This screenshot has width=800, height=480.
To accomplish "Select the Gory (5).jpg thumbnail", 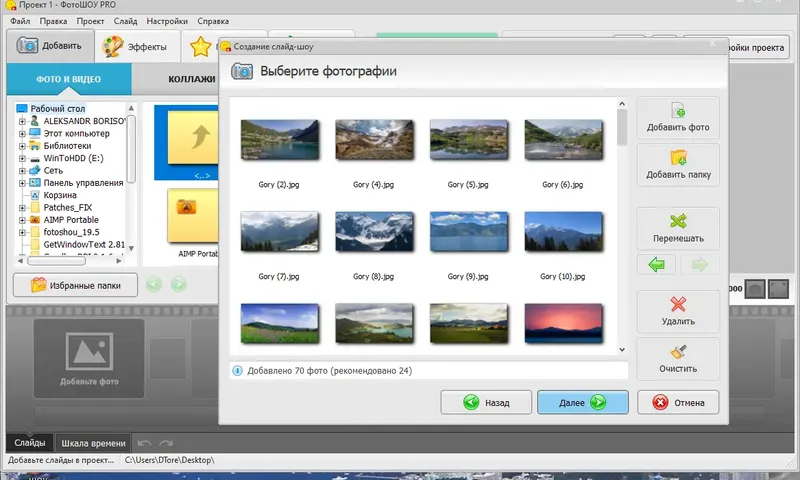I will (x=469, y=140).
